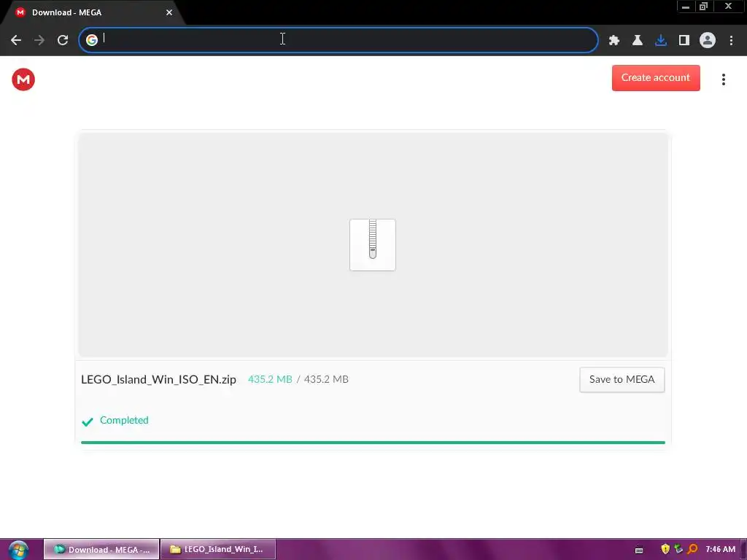Click the green download progress bar
Image resolution: width=747 pixels, height=560 pixels.
click(x=373, y=443)
